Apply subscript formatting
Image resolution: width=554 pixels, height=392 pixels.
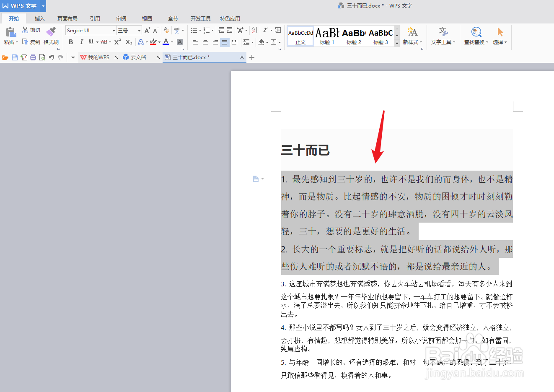click(x=128, y=42)
